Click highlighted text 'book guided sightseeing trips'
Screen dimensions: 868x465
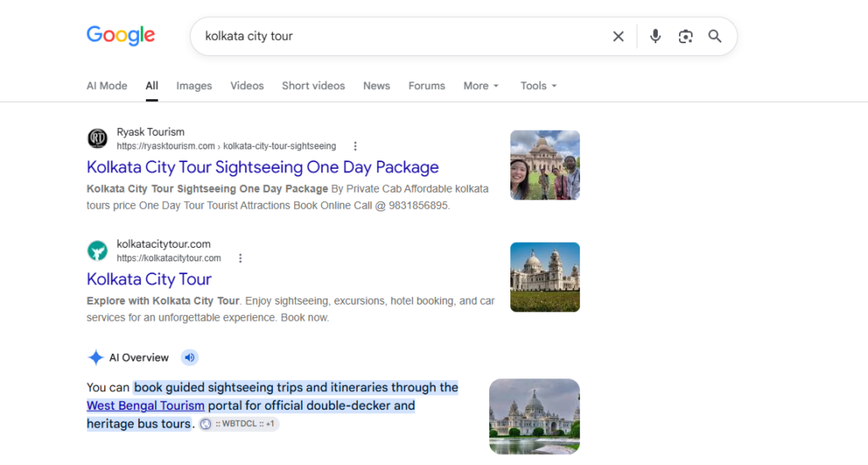click(x=219, y=388)
